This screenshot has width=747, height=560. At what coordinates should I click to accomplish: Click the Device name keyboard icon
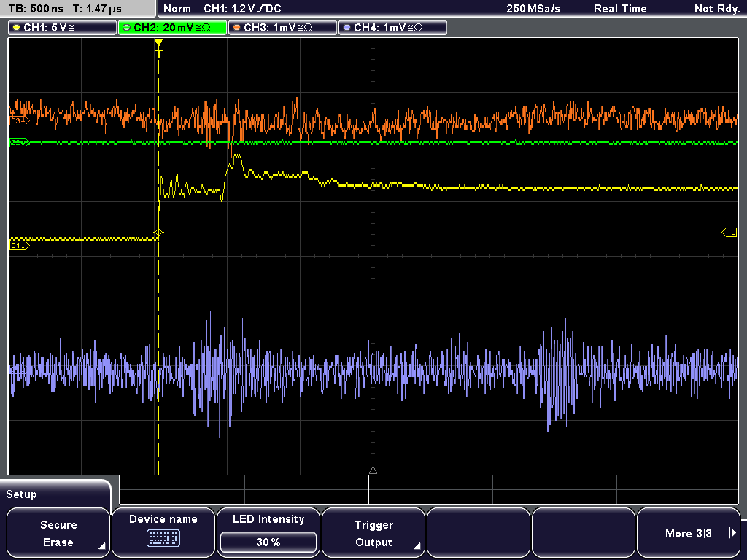tap(163, 538)
